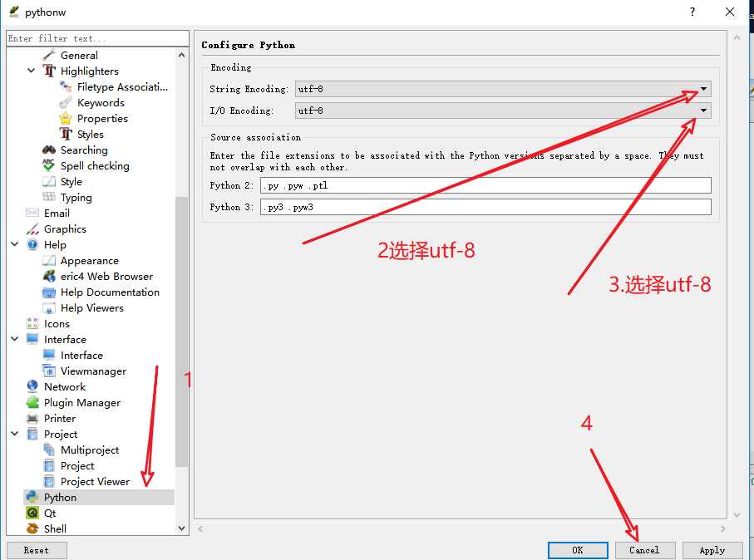Click the eric4 Web Browser icon
Screen dimensions: 754x560
(49, 277)
